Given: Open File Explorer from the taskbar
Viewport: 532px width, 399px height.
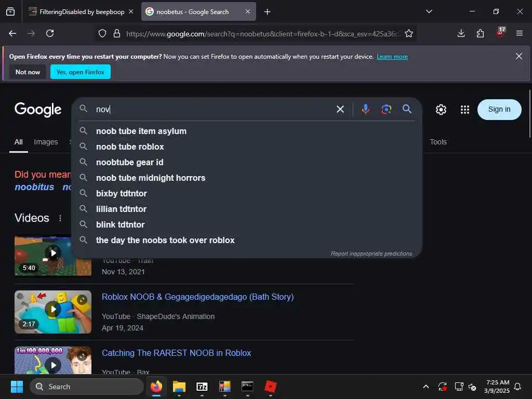Looking at the screenshot, I should [x=179, y=387].
